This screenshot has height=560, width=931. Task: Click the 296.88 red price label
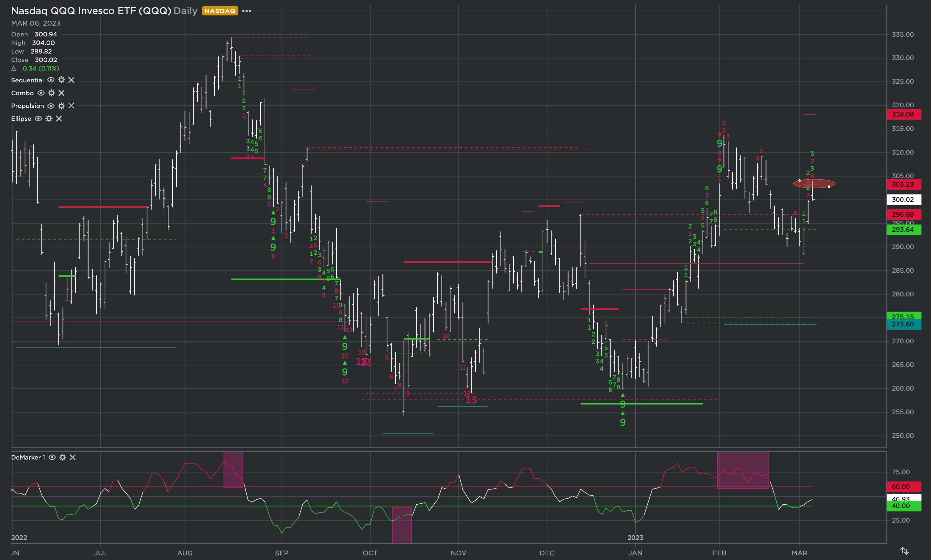click(x=904, y=214)
